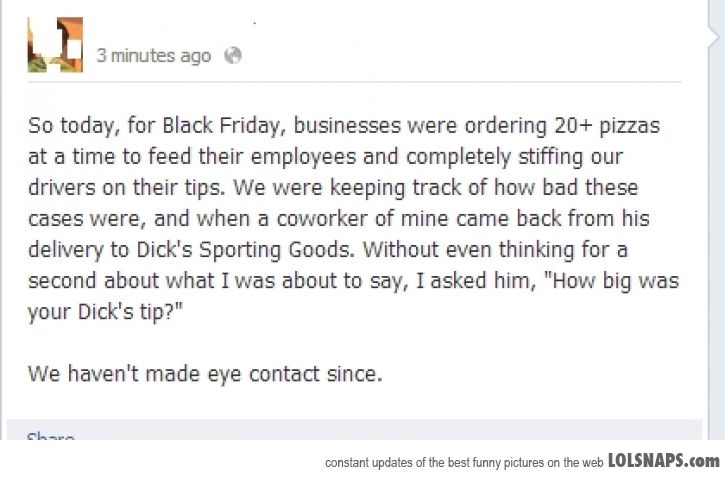Viewport: 725px width, 480px height.
Task: Click the partially visible Share link
Action: pyautogui.click(x=50, y=437)
